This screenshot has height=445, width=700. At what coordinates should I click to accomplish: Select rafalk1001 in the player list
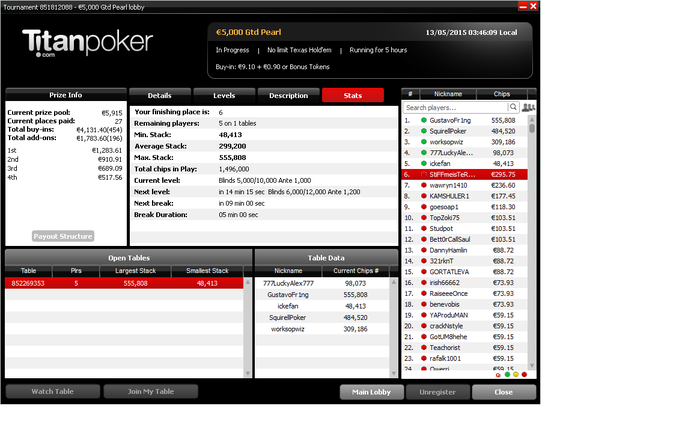465,358
